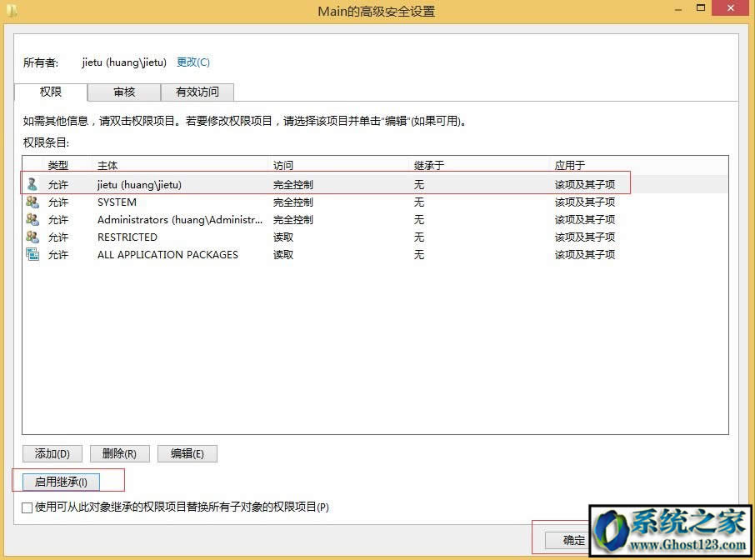Click the 系统之家 watermark logo

tap(665, 531)
